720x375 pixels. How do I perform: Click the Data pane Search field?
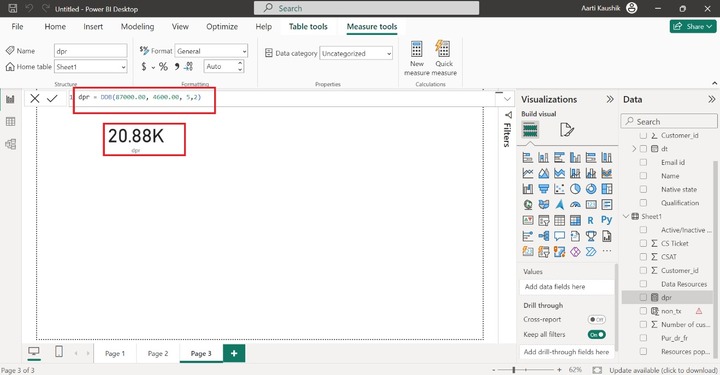[669, 122]
